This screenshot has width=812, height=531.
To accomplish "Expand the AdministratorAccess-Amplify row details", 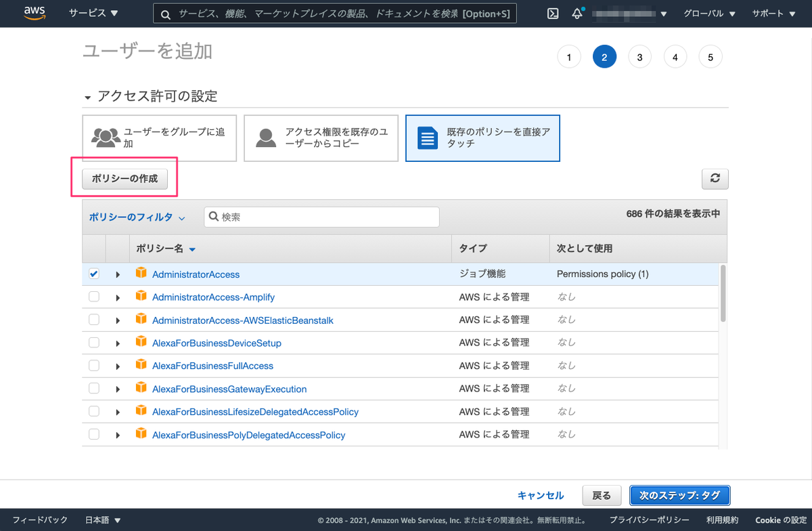I will pos(118,297).
